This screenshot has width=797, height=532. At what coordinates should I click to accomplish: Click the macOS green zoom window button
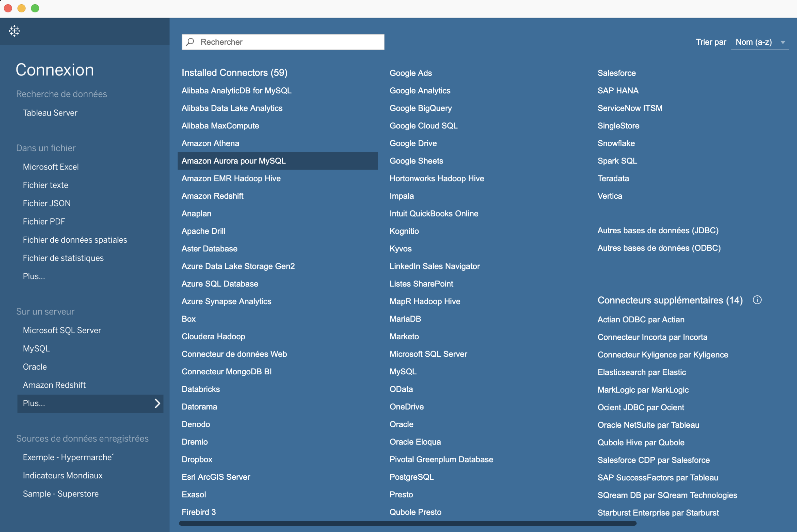point(35,8)
